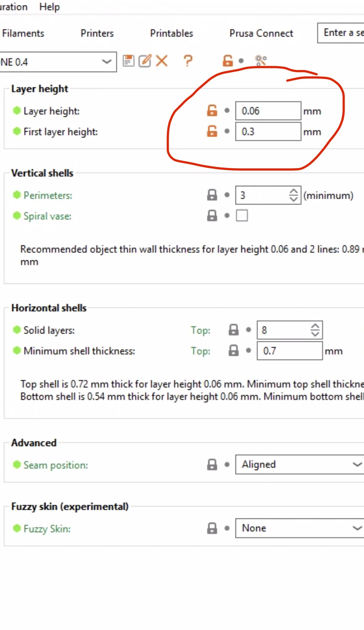The height and width of the screenshot is (630, 364).
Task: Open the Help menu
Action: point(49,7)
